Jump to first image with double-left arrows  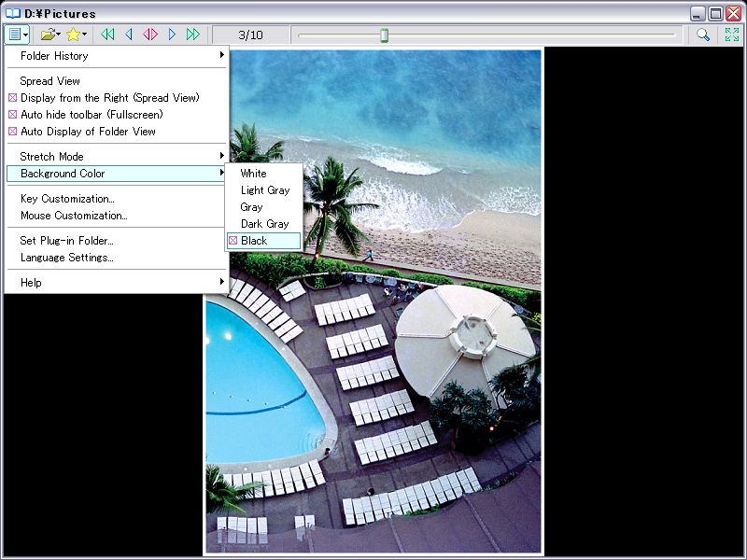coord(108,35)
